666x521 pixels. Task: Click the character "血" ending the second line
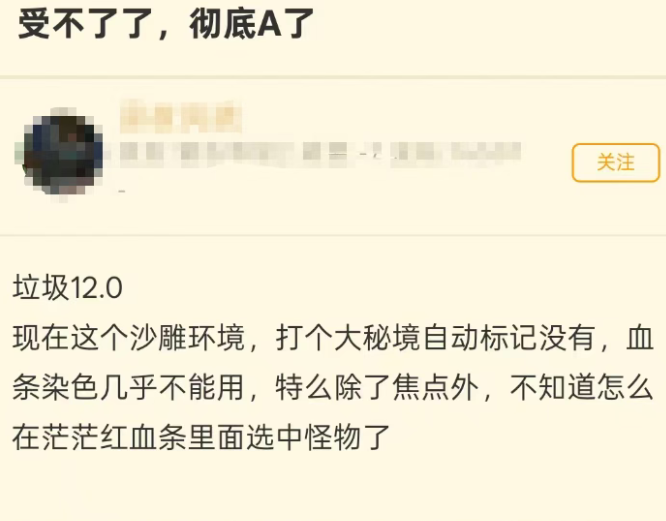coord(640,338)
